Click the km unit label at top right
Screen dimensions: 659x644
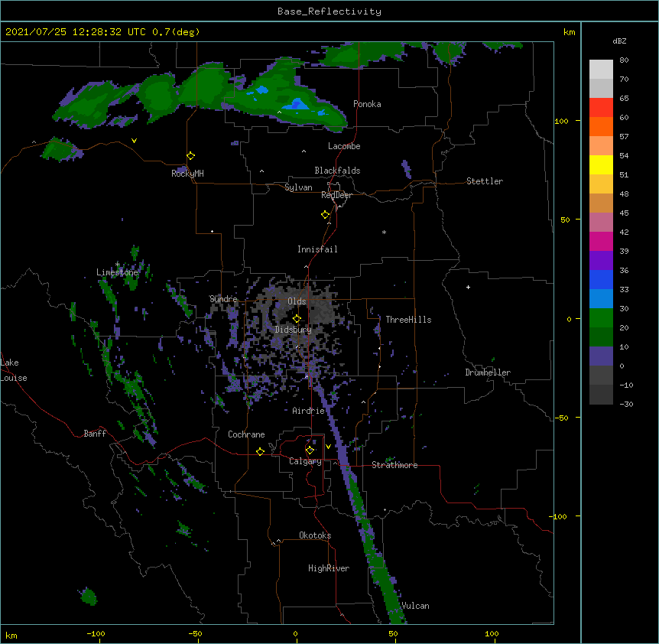(x=570, y=32)
